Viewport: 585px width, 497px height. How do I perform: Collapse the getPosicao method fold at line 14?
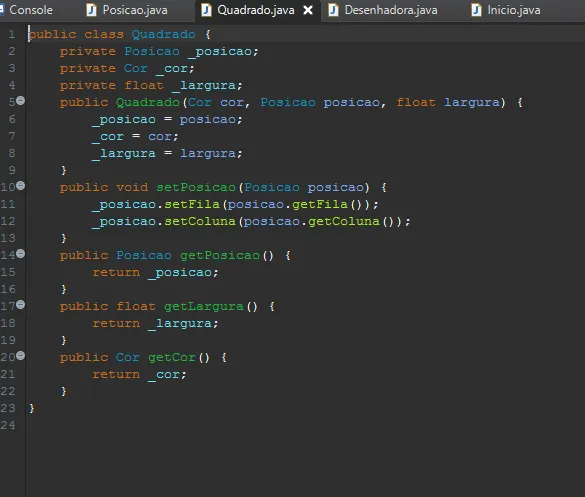tap(21, 254)
